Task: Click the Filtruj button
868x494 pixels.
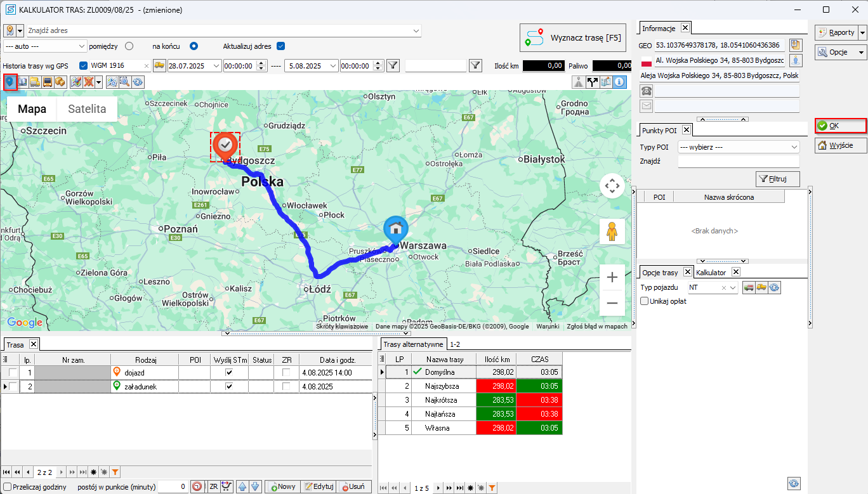Action: [777, 179]
